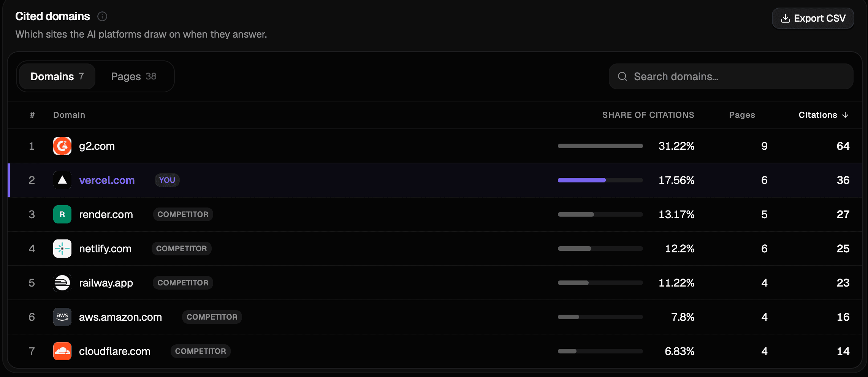Click the magnifier icon in search box
The width and height of the screenshot is (868, 377).
pos(622,76)
